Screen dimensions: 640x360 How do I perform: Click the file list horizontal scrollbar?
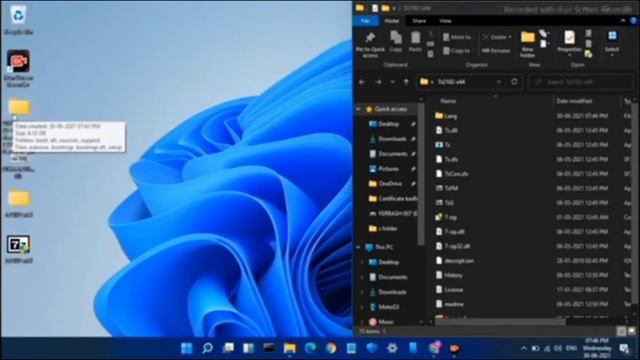click(500, 322)
